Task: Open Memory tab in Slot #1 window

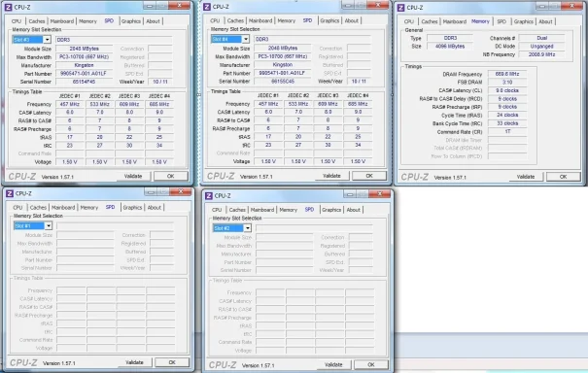Action: 89,208
